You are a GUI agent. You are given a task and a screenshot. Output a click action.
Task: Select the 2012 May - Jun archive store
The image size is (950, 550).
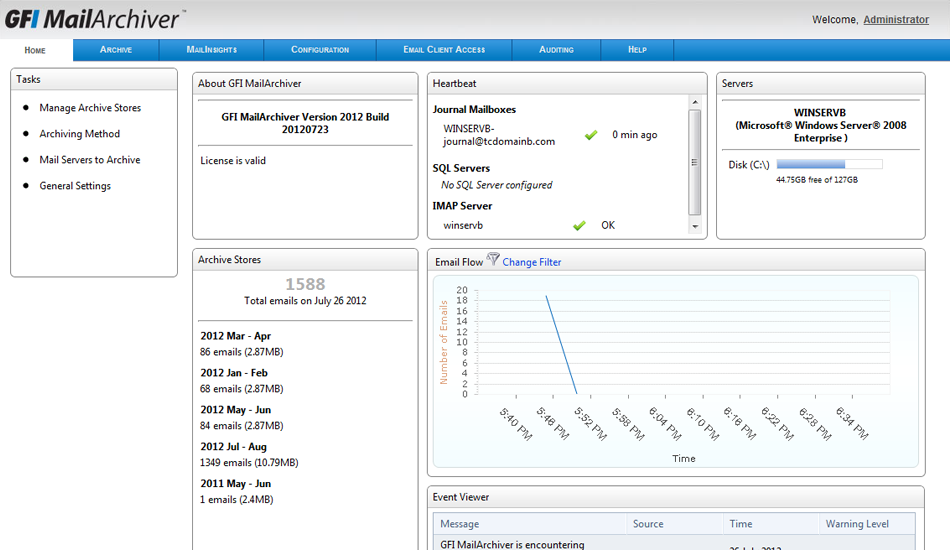[x=236, y=410]
